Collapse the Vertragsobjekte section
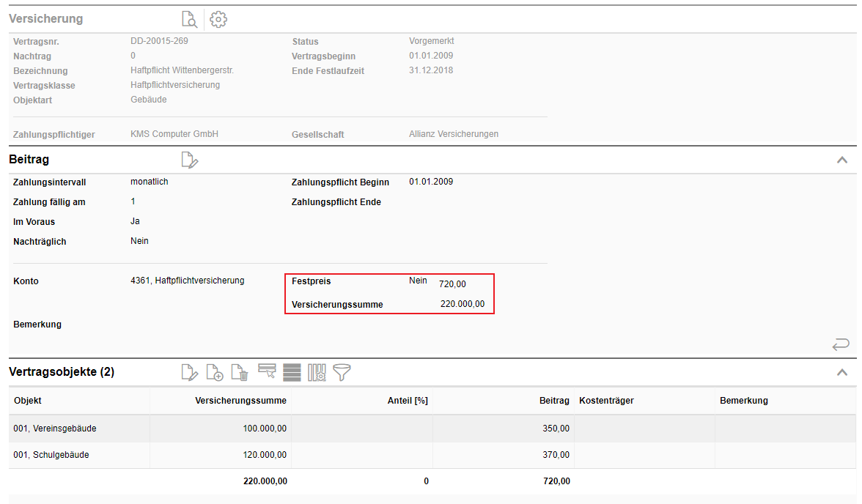The width and height of the screenshot is (862, 504). click(842, 372)
